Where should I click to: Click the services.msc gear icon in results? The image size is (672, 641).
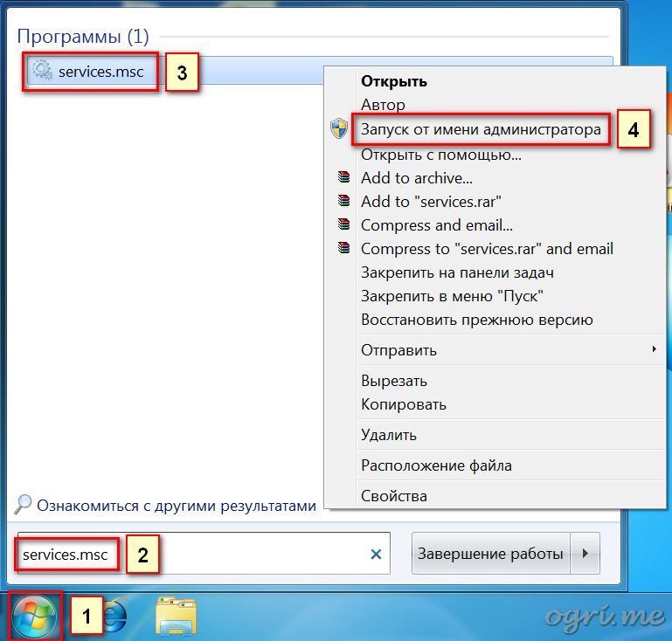pos(43,71)
